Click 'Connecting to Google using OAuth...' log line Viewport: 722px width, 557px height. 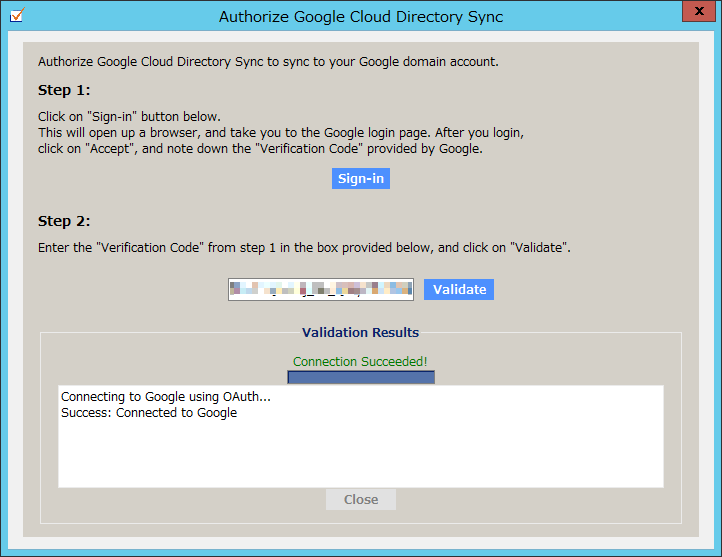pyautogui.click(x=166, y=397)
